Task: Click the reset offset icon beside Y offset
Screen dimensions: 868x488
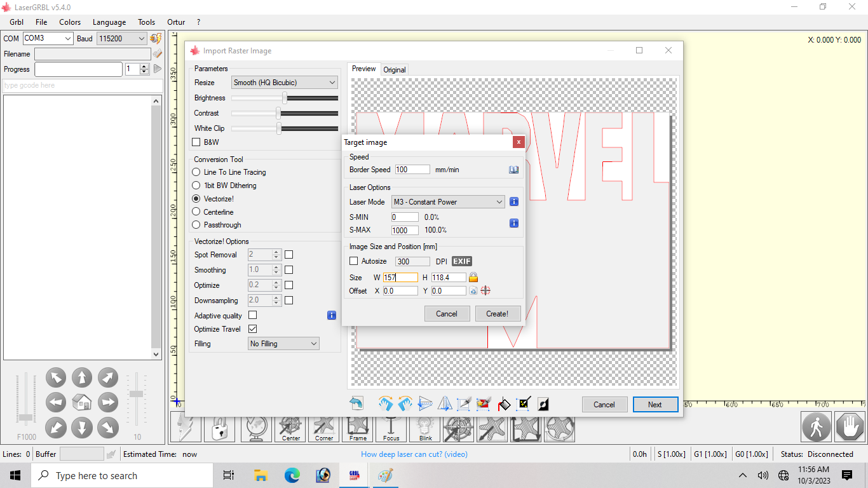Action: pos(473,290)
